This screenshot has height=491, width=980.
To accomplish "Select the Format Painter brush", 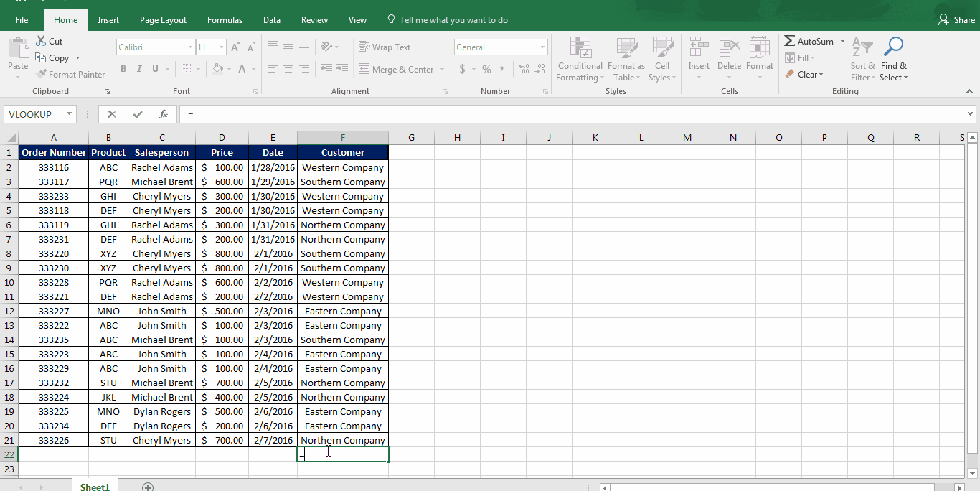I will coord(41,74).
